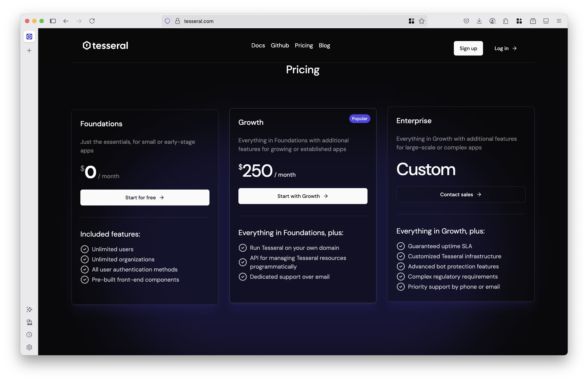Save page to Pocket
This screenshot has width=588, height=382.
(466, 21)
